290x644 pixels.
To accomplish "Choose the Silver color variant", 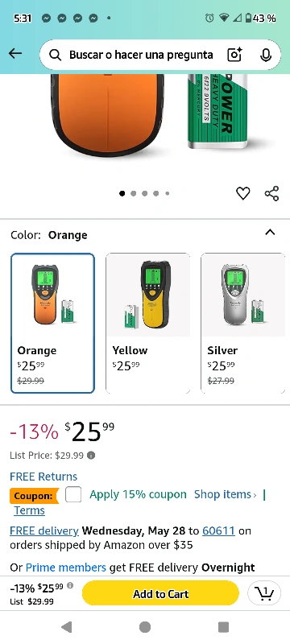I will tap(242, 324).
